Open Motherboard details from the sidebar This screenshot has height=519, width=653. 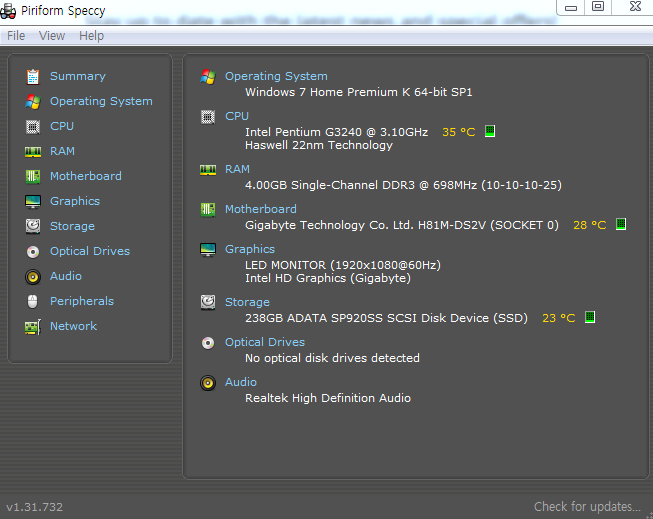(86, 176)
